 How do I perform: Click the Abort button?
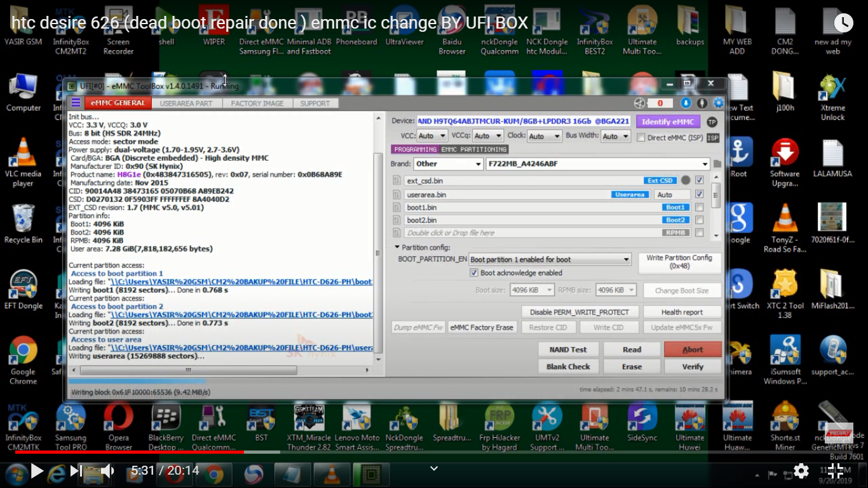(693, 349)
